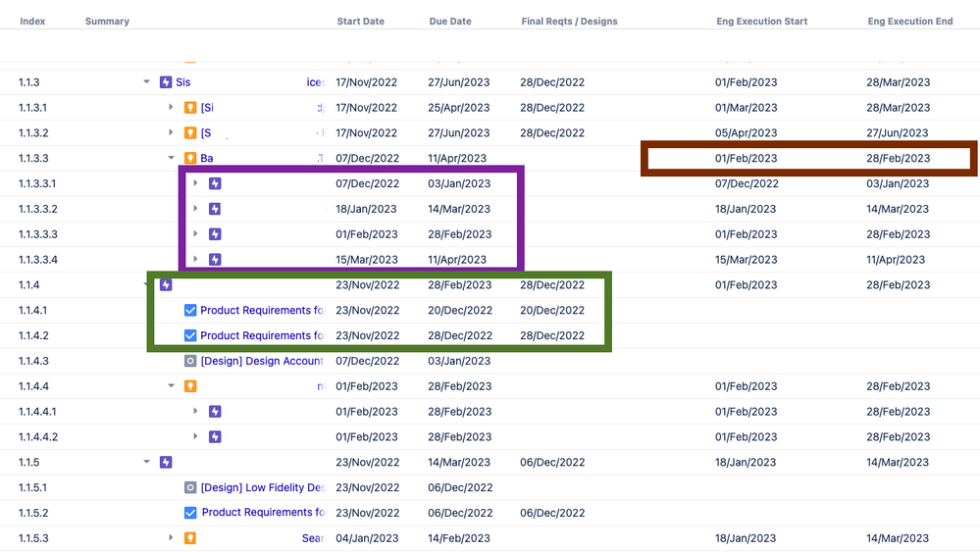Click the orange idea icon beside 'Ba' in row 1.1.3.3

tap(190, 159)
